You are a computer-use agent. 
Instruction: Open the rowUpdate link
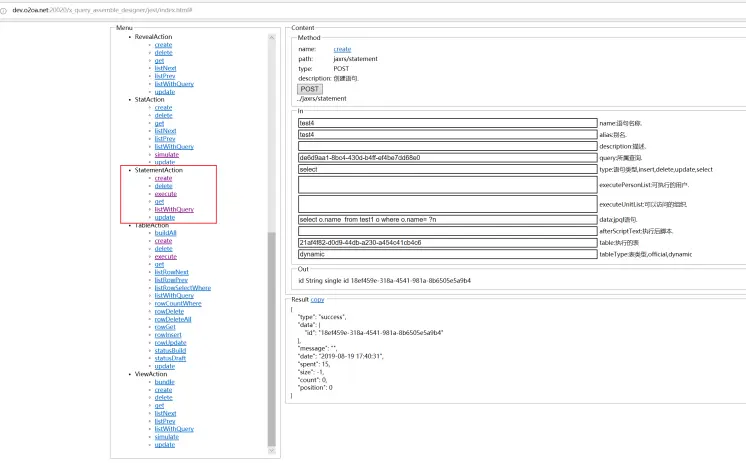click(170, 343)
